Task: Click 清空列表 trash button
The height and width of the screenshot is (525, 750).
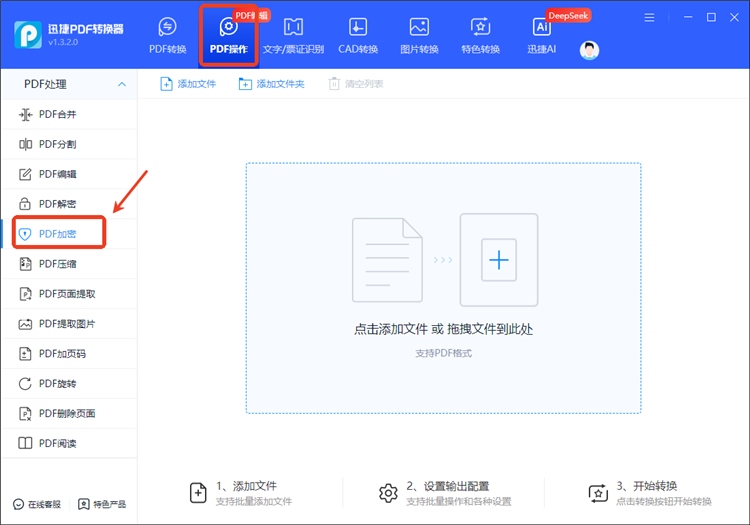Action: [356, 84]
